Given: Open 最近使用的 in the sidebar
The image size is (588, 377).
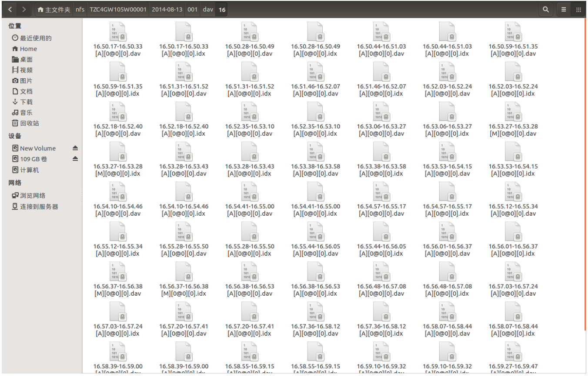Looking at the screenshot, I should click(32, 38).
